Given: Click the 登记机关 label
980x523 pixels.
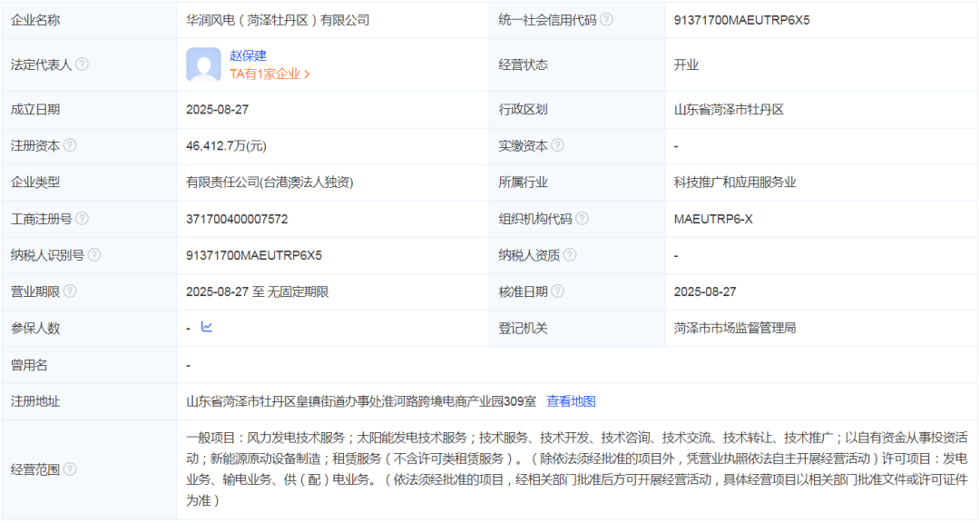Looking at the screenshot, I should [524, 328].
